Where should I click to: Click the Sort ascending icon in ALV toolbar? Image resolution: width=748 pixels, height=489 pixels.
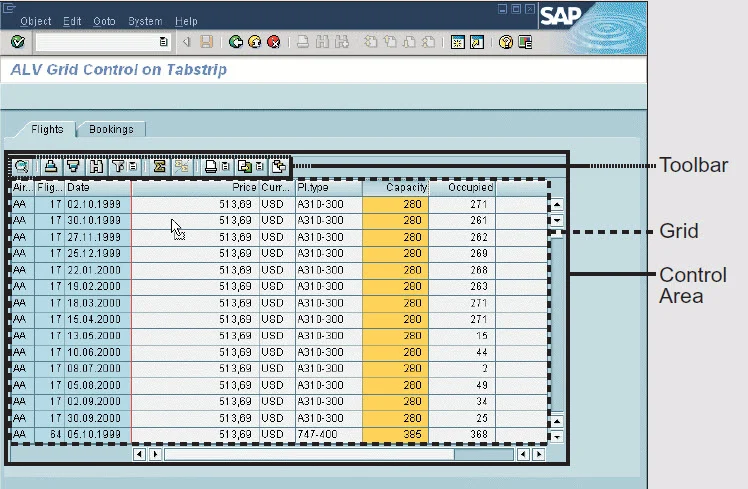point(51,166)
